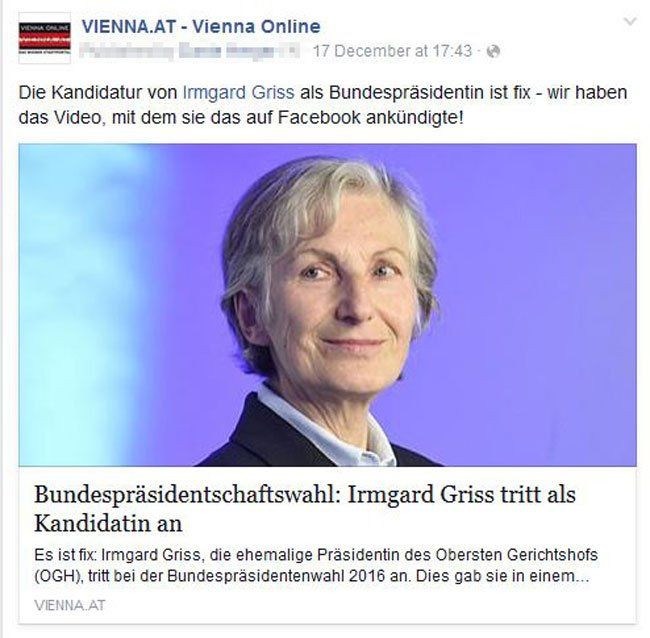Screen dimensions: 650x638
Task: Click the globe public-audience icon
Action: point(493,51)
